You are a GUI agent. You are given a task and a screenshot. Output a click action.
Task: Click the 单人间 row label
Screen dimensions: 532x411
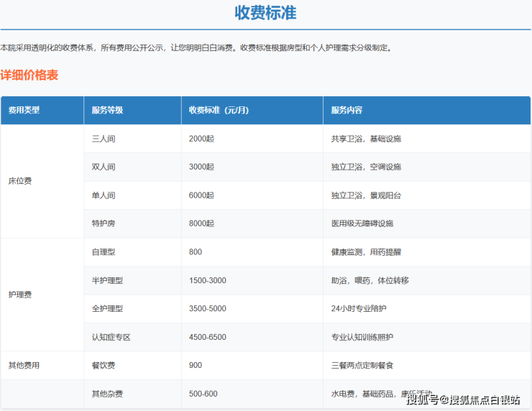104,195
